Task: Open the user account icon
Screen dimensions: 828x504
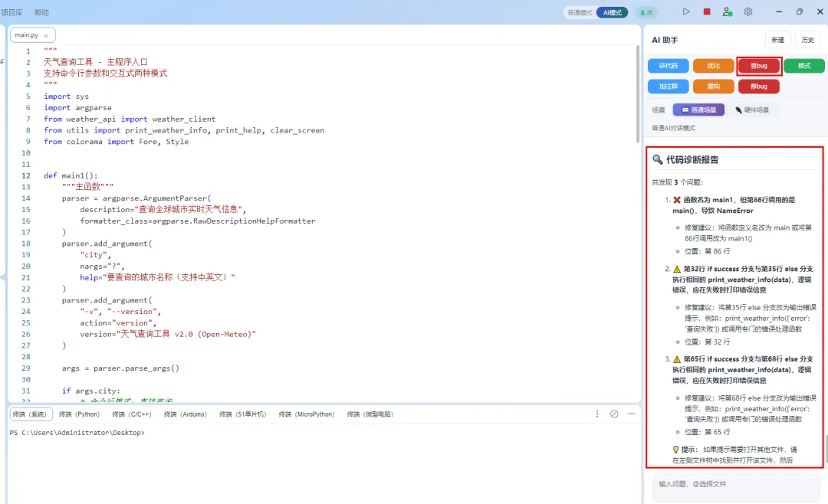Action: [727, 11]
